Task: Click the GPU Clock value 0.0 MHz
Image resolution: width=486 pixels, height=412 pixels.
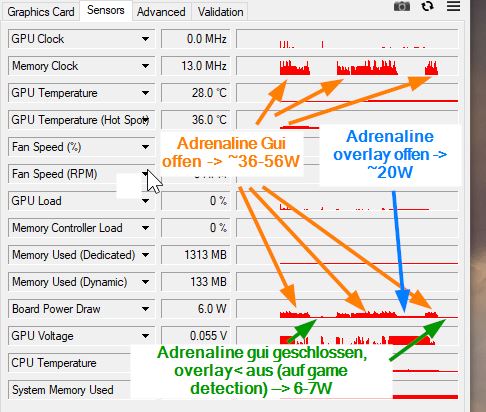Action: (x=196, y=39)
